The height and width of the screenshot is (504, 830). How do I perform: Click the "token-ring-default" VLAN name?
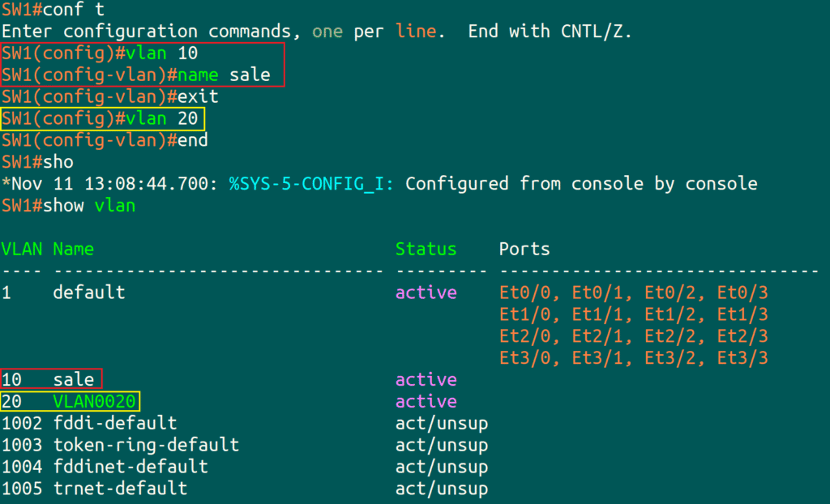tap(146, 445)
